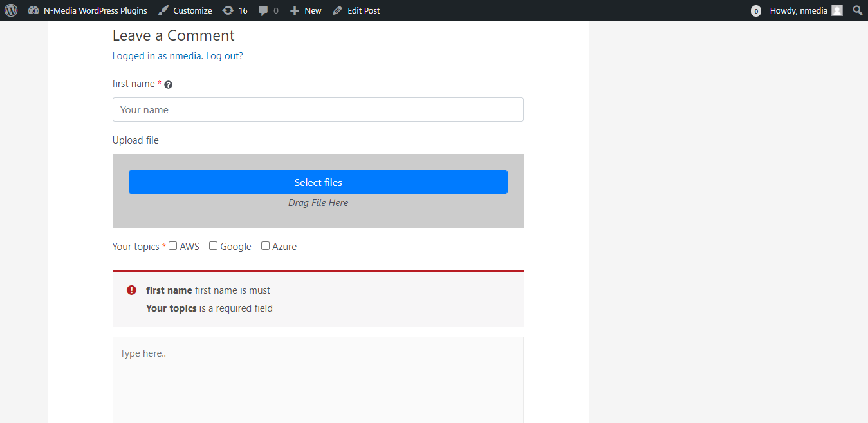Click the Customize paintbrush icon
The image size is (868, 423).
click(x=163, y=10)
